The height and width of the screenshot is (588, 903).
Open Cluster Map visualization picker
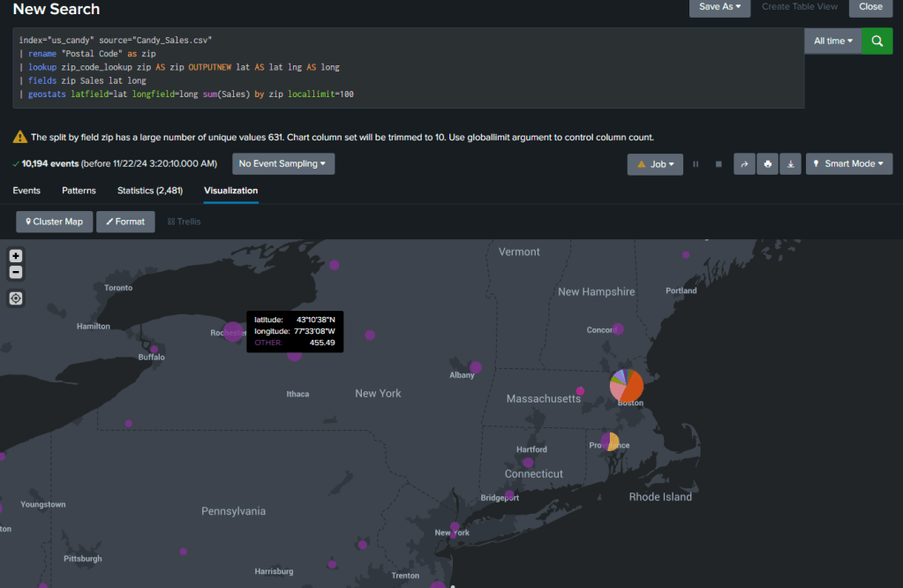55,222
